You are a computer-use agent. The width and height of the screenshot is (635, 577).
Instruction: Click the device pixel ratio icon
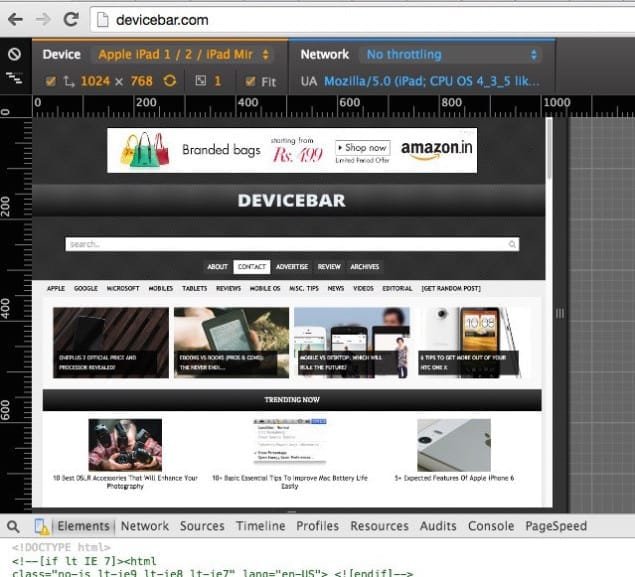pyautogui.click(x=200, y=81)
